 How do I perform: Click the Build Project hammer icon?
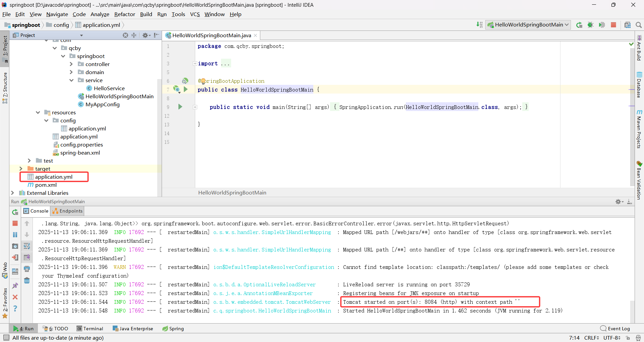tap(480, 25)
